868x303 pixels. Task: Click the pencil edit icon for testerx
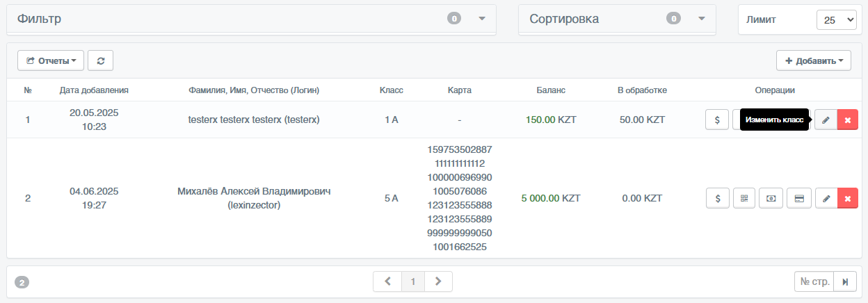[x=826, y=120]
